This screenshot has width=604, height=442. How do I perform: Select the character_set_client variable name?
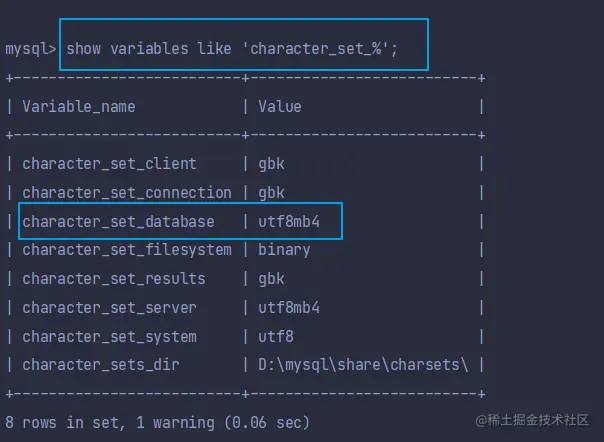click(109, 164)
